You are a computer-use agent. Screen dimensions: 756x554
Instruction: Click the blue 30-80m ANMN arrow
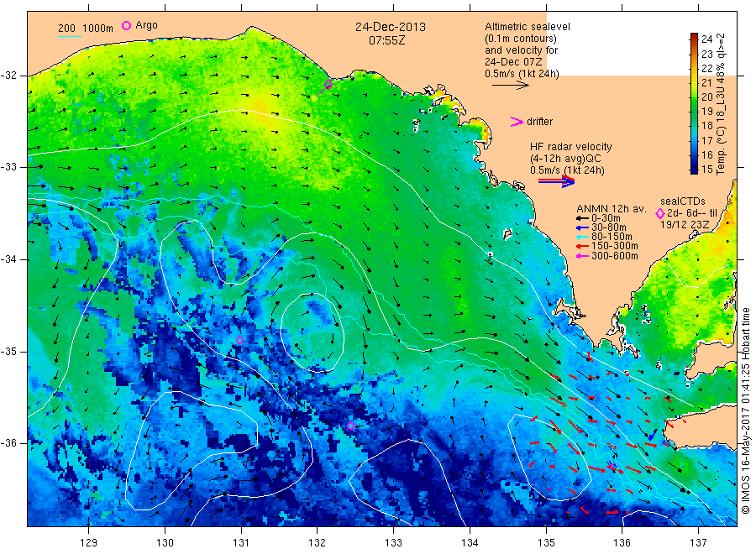click(582, 227)
